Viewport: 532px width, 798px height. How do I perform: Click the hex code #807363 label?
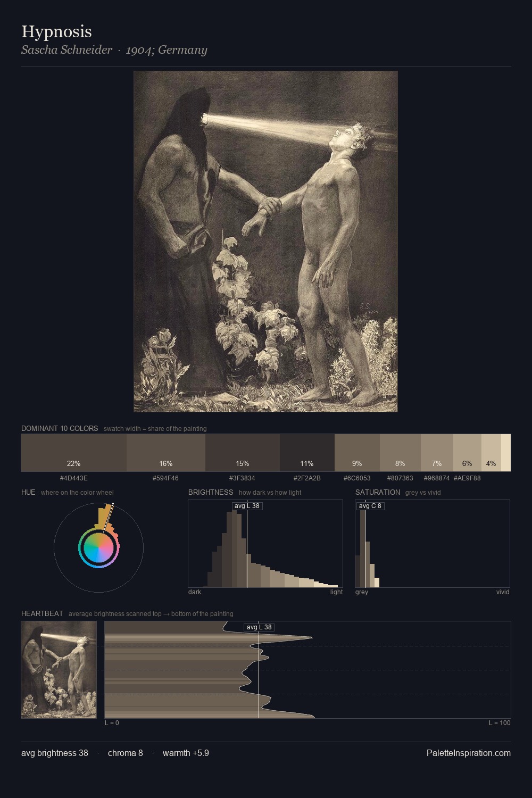click(x=400, y=478)
